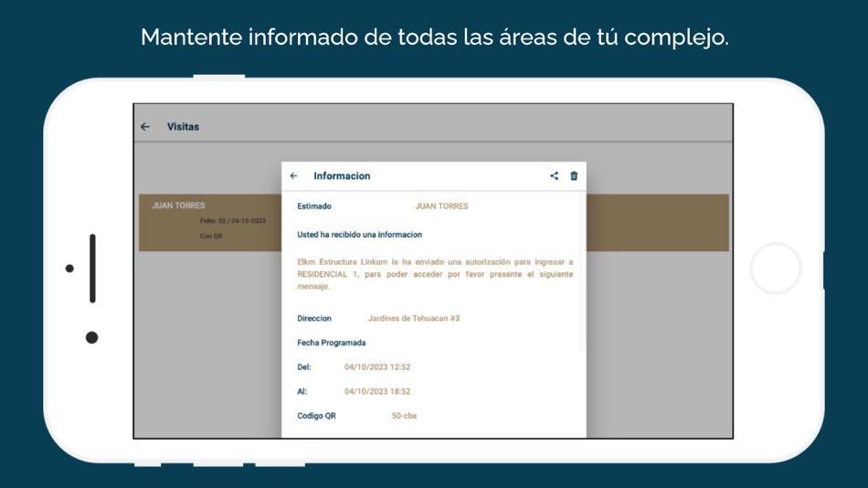Click the Elkm Estructura Linkom authorization message
The width and height of the screenshot is (868, 488).
click(x=435, y=274)
